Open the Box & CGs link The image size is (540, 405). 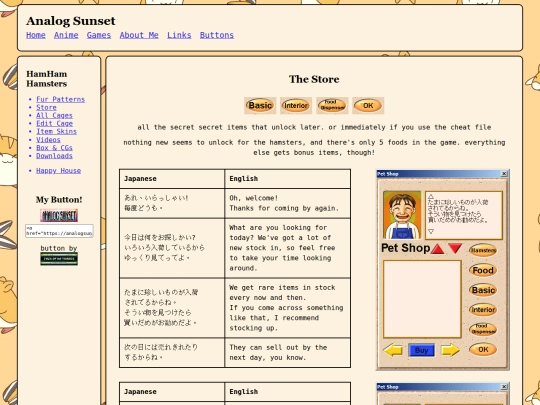coord(54,148)
